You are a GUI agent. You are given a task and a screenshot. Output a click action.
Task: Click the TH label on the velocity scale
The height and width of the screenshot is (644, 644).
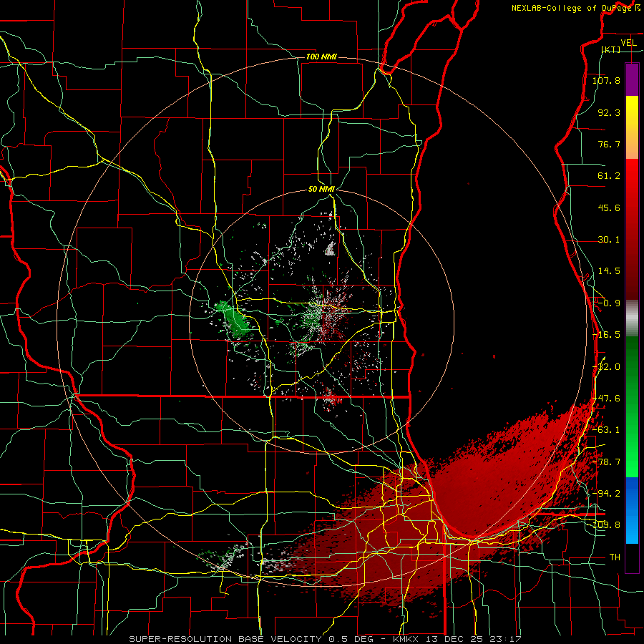[615, 557]
